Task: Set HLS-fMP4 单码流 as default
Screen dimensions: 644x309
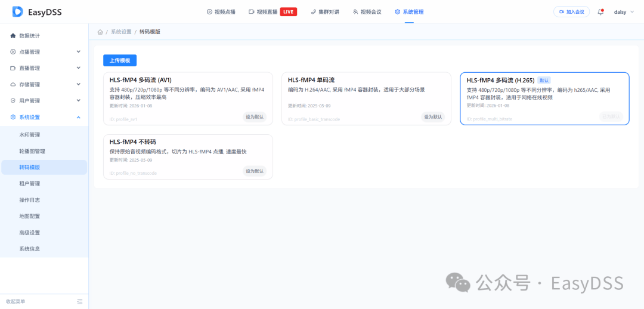Action: click(x=433, y=117)
